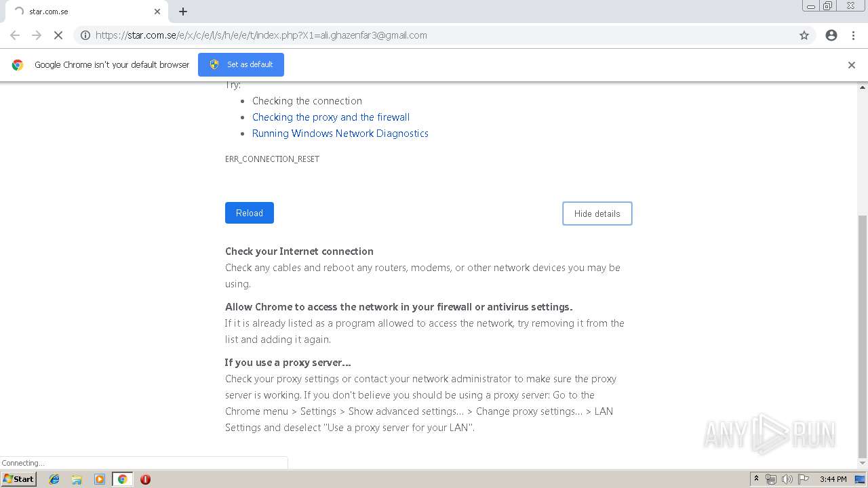868x488 pixels.
Task: Stop loading the page with the X icon
Action: pyautogui.click(x=58, y=35)
